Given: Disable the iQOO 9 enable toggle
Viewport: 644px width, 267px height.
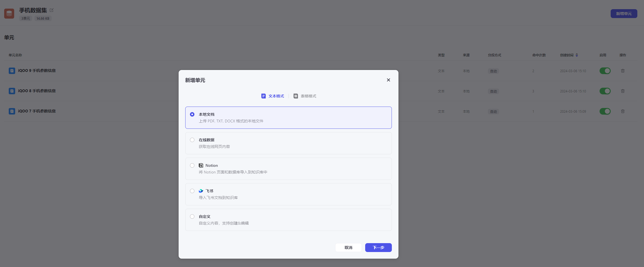Looking at the screenshot, I should [605, 71].
